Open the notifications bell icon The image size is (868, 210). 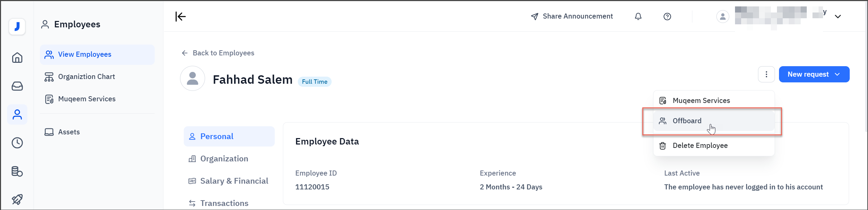(x=638, y=16)
